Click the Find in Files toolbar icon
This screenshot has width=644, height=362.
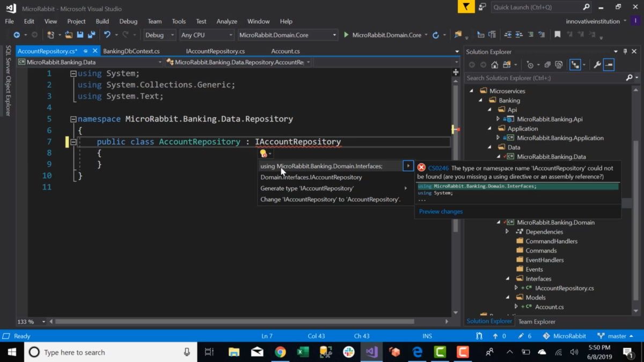(x=458, y=35)
